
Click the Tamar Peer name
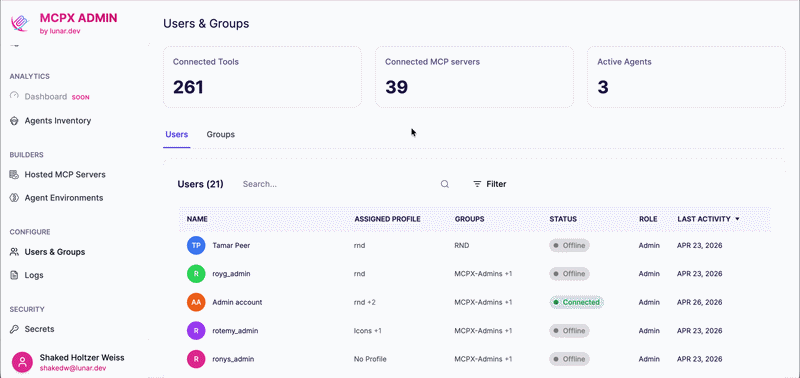(231, 245)
